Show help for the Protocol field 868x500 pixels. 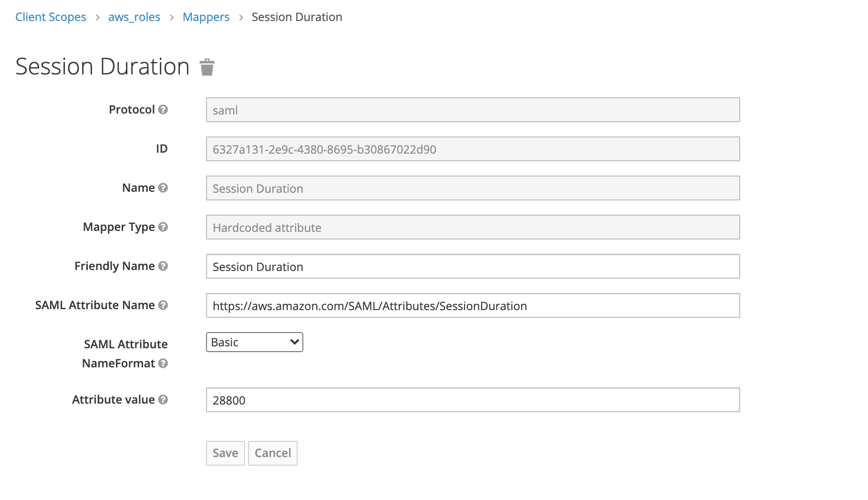[x=163, y=110]
